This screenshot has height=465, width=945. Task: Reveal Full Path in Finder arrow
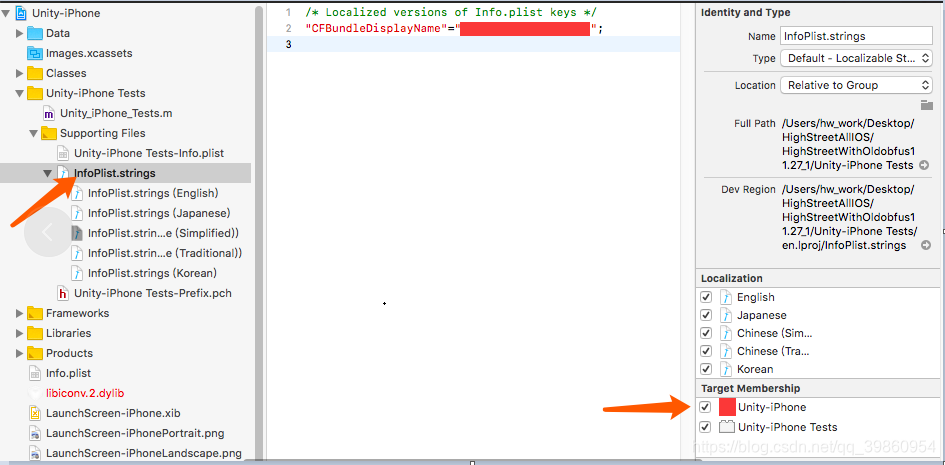pyautogui.click(x=926, y=165)
